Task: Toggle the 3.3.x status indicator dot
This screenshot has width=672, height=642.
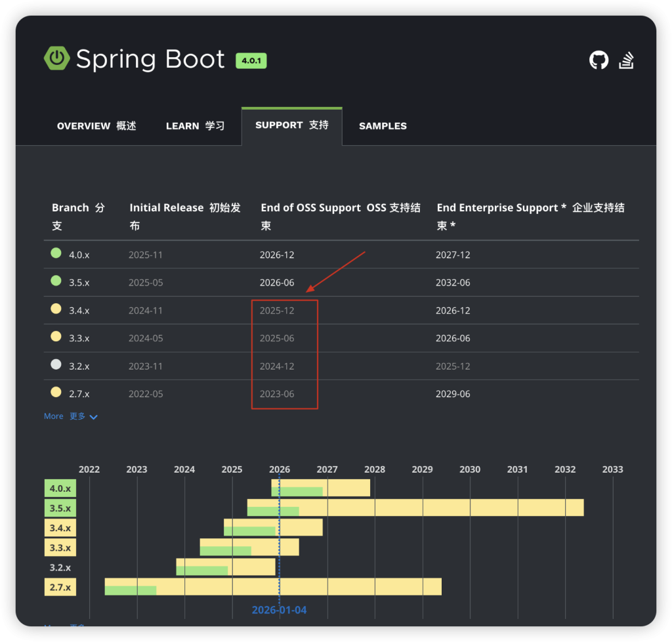Action: 55,335
